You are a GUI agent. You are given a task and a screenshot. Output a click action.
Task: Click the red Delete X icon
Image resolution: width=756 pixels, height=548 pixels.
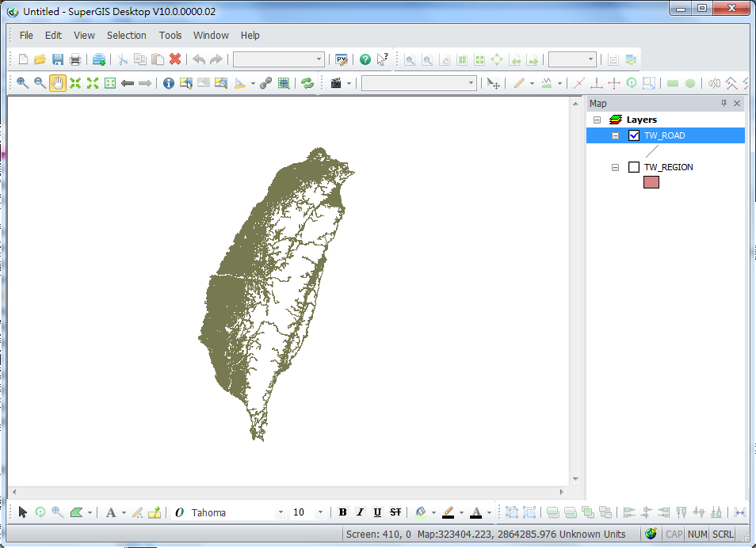pyautogui.click(x=175, y=59)
